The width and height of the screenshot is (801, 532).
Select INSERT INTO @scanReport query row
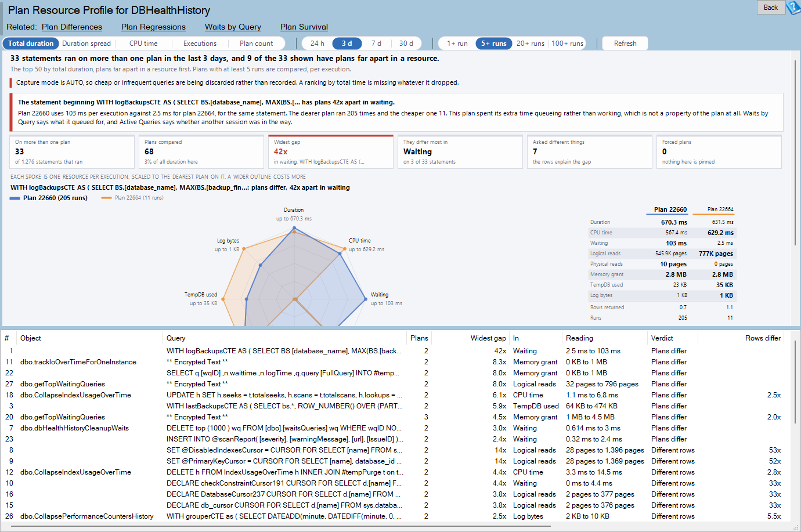[395, 439]
